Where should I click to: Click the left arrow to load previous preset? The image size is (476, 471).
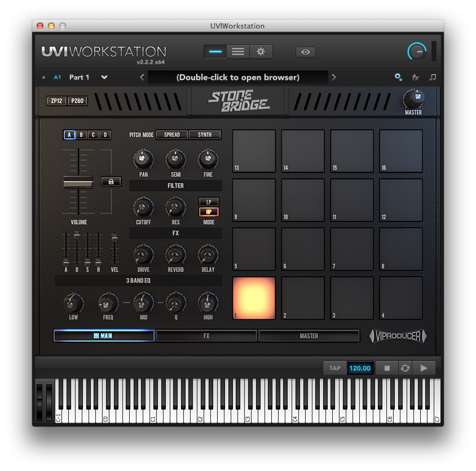pos(142,77)
